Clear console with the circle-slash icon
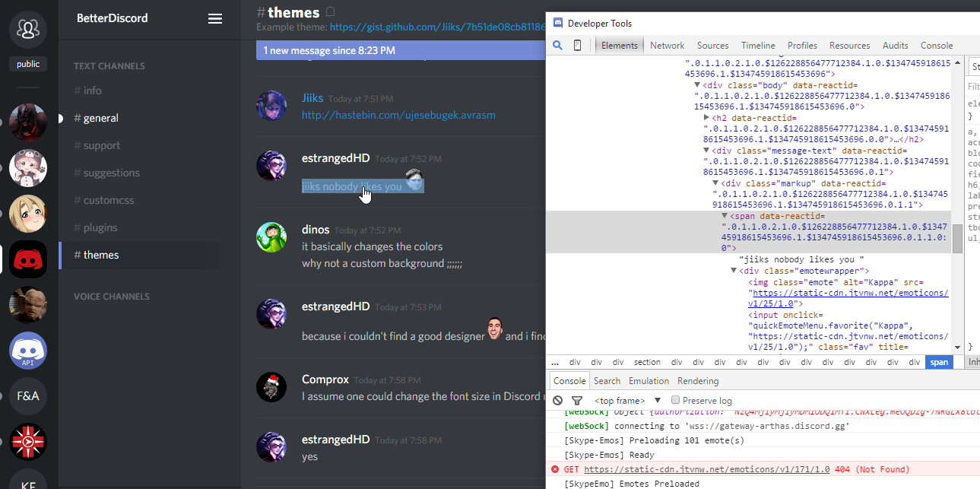The width and height of the screenshot is (980, 489). [x=558, y=400]
